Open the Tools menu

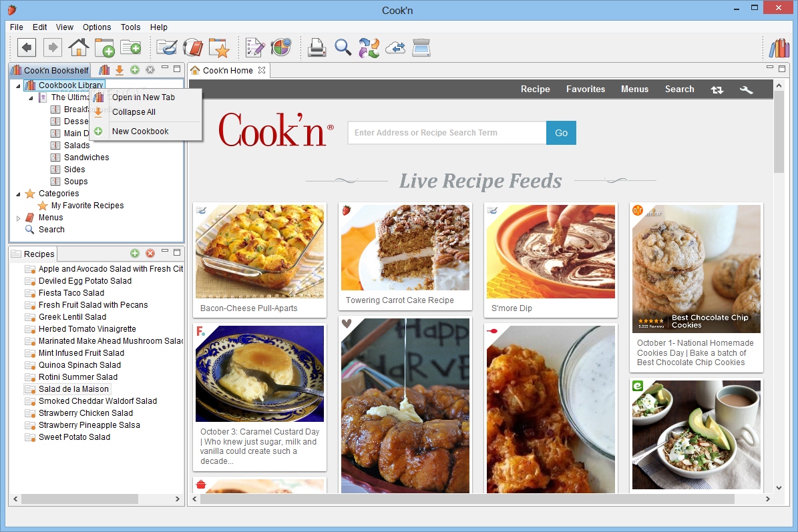coord(130,27)
